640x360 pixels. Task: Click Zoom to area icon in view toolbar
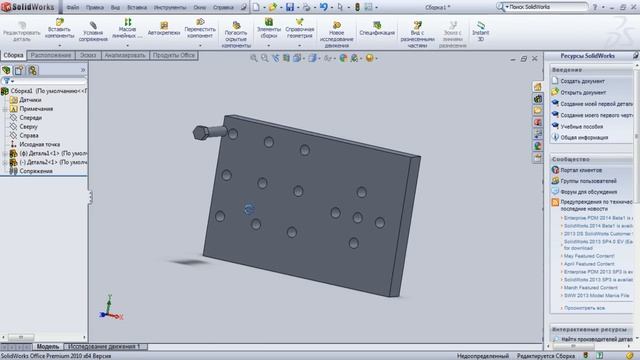coord(265,58)
